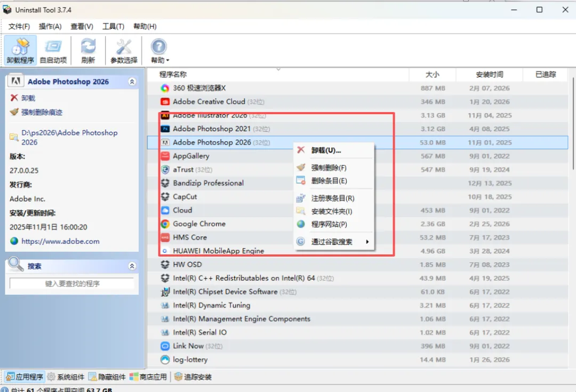Switch to the 应用程序 tab

25,377
